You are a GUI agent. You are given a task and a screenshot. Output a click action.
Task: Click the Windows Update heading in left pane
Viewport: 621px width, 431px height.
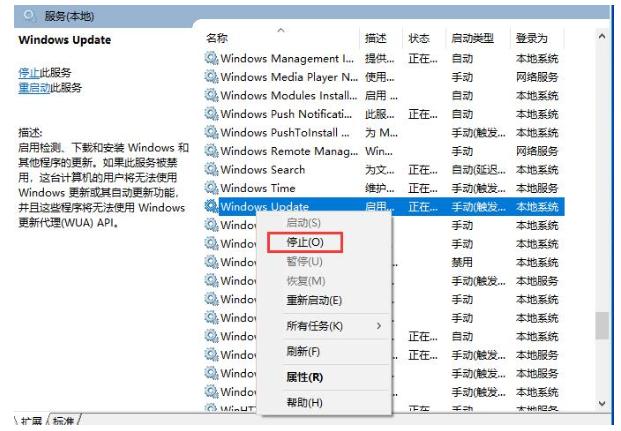pos(65,40)
